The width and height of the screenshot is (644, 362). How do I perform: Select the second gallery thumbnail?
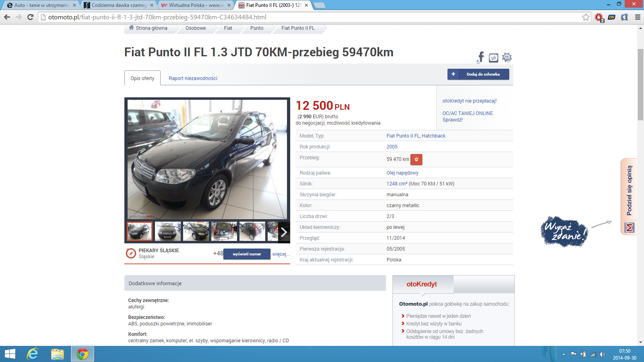(168, 231)
